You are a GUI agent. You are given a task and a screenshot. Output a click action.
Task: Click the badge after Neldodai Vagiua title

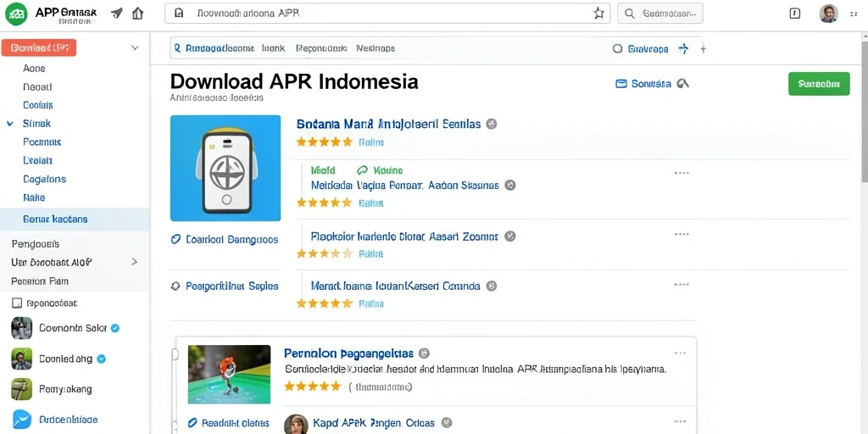(x=510, y=186)
